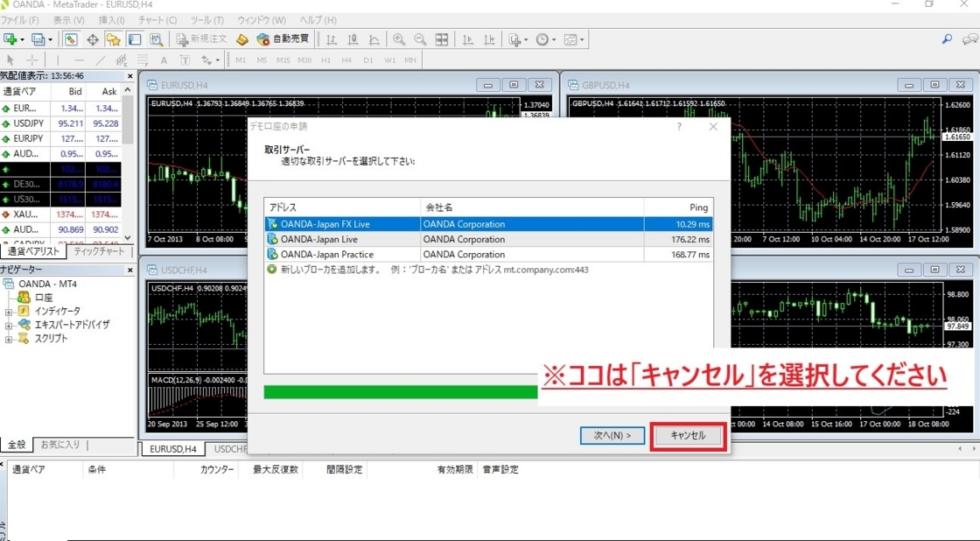Open the 表示 (V) menu
Image resolution: width=980 pixels, height=541 pixels.
click(69, 20)
